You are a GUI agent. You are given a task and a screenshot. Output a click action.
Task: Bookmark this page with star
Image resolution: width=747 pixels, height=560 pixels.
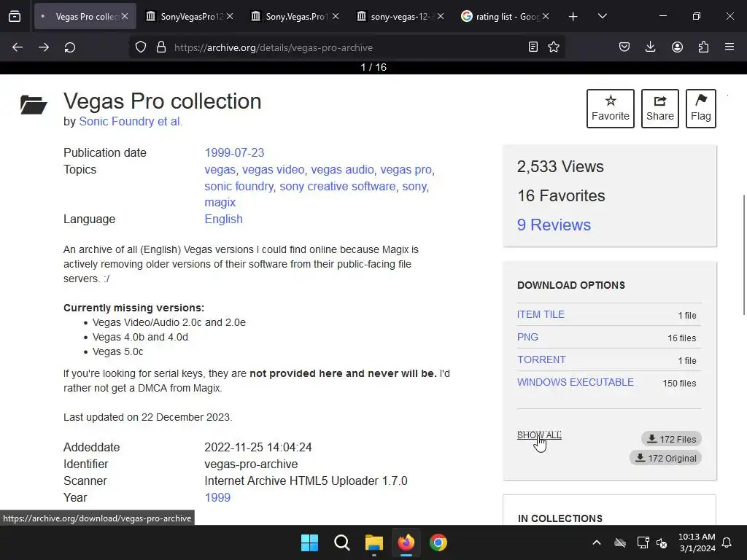pos(554,47)
